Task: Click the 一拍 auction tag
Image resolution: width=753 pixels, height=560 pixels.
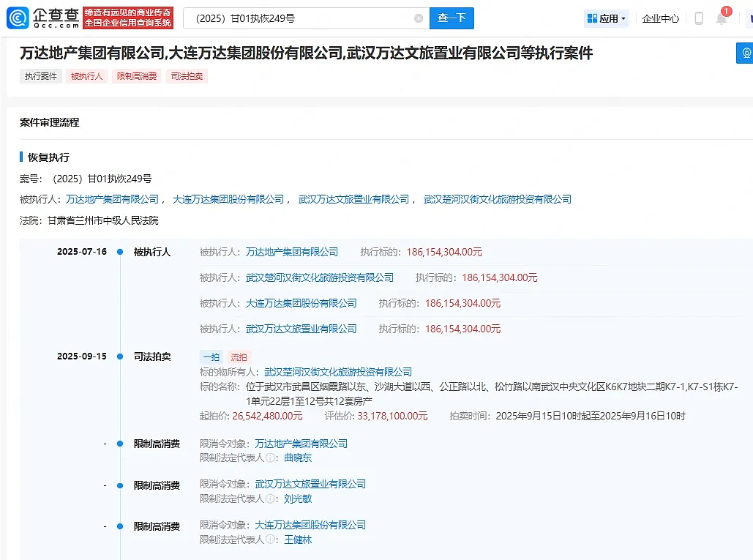Action: point(211,356)
